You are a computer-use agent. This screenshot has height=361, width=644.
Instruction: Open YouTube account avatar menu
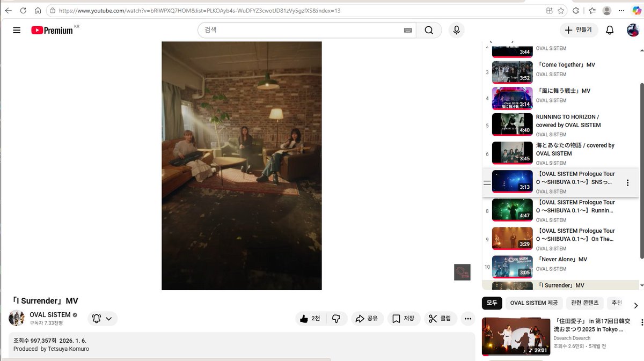click(633, 30)
